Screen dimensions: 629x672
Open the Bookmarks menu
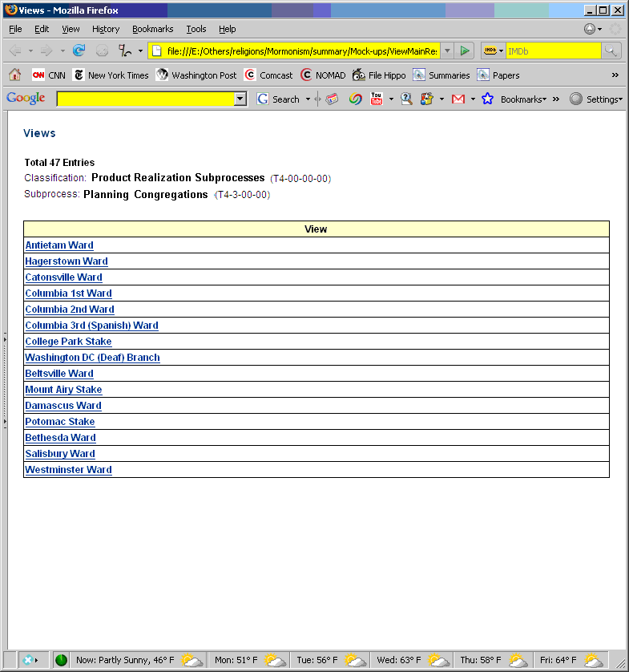(153, 29)
